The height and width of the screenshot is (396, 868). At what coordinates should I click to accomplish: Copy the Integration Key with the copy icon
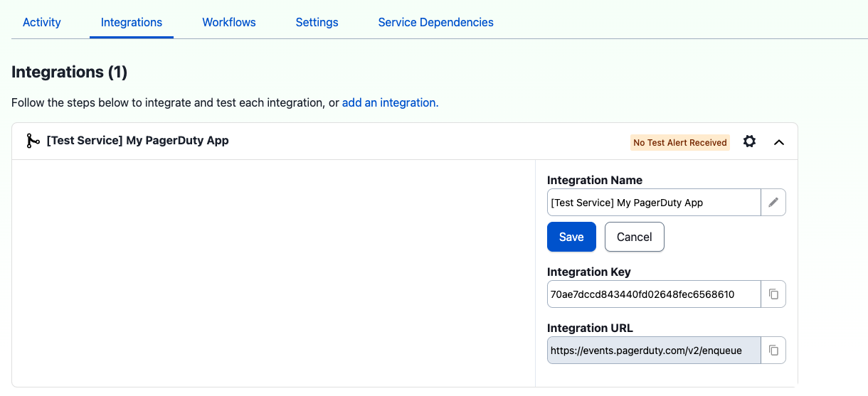773,294
